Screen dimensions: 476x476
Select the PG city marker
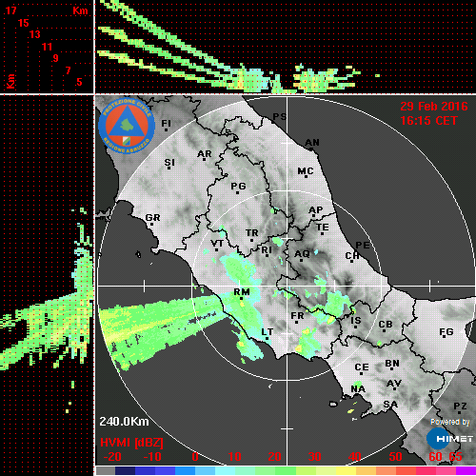(x=237, y=192)
